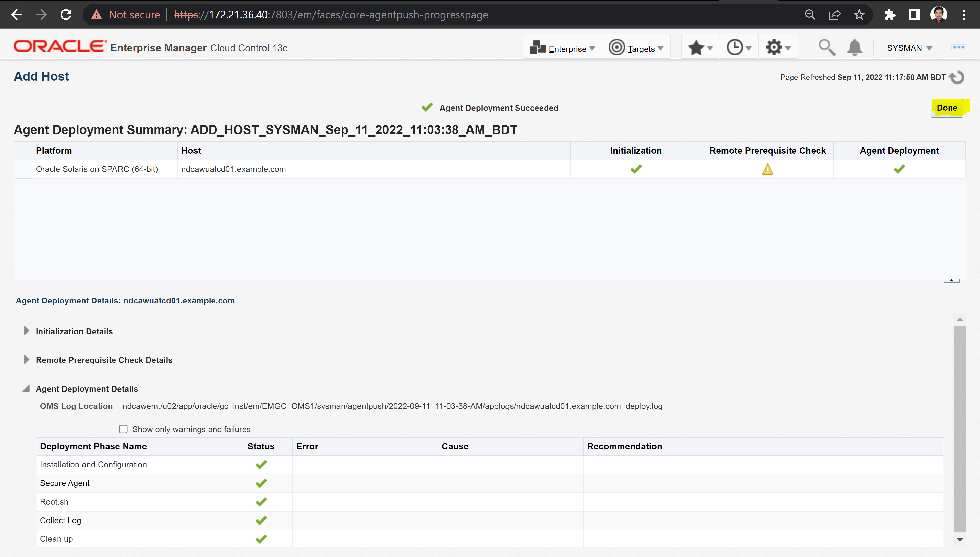This screenshot has width=980, height=557.
Task: Click the Initialization column header
Action: (636, 151)
